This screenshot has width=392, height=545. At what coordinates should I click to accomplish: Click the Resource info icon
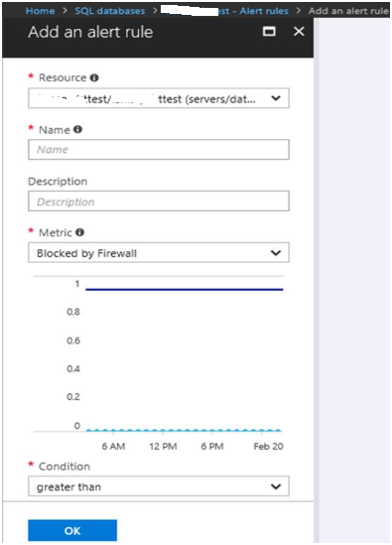tap(94, 77)
